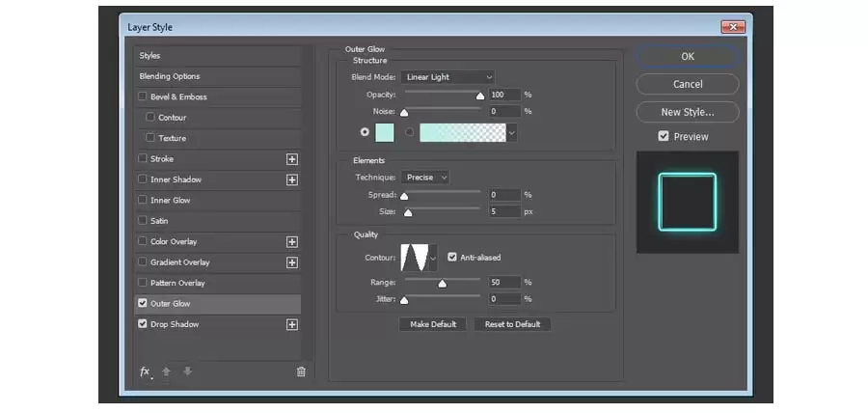Click the Reset to Default button
The width and height of the screenshot is (868, 413).
pyautogui.click(x=512, y=324)
